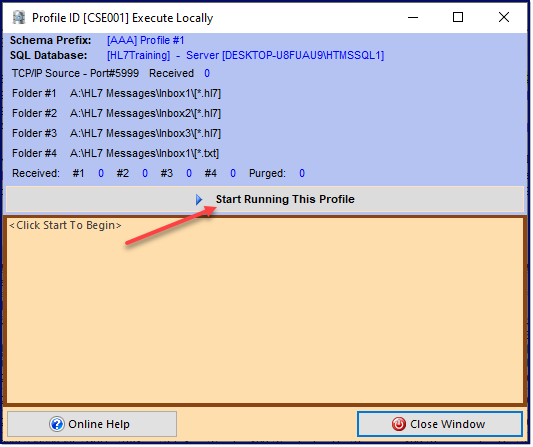533x447 pixels.
Task: Click the Schema Prefix value [AAA] Profile #1
Action: pos(145,40)
